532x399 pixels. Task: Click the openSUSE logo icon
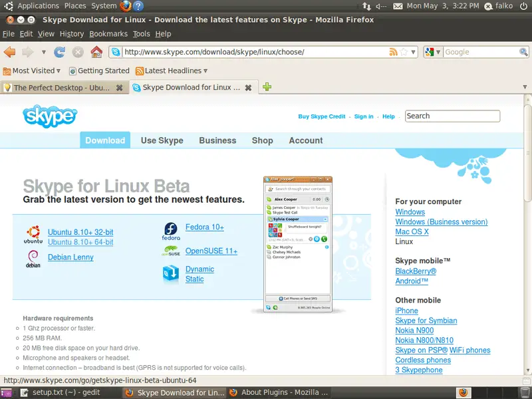tap(171, 251)
